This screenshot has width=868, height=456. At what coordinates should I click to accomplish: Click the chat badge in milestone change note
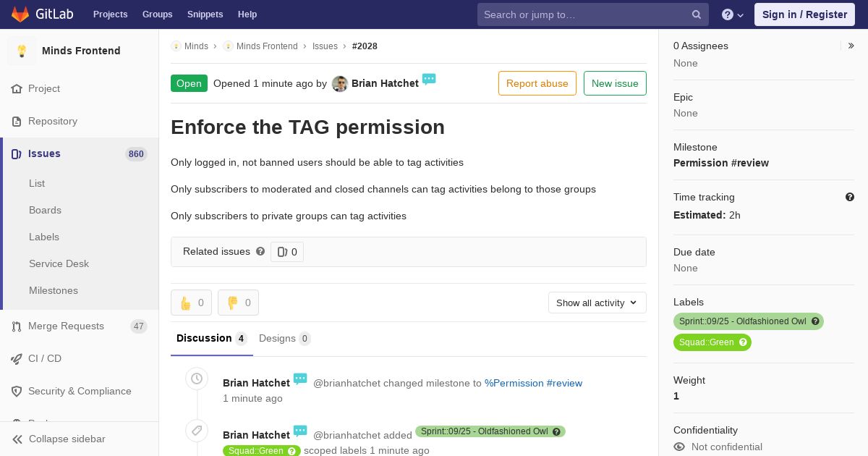[300, 379]
